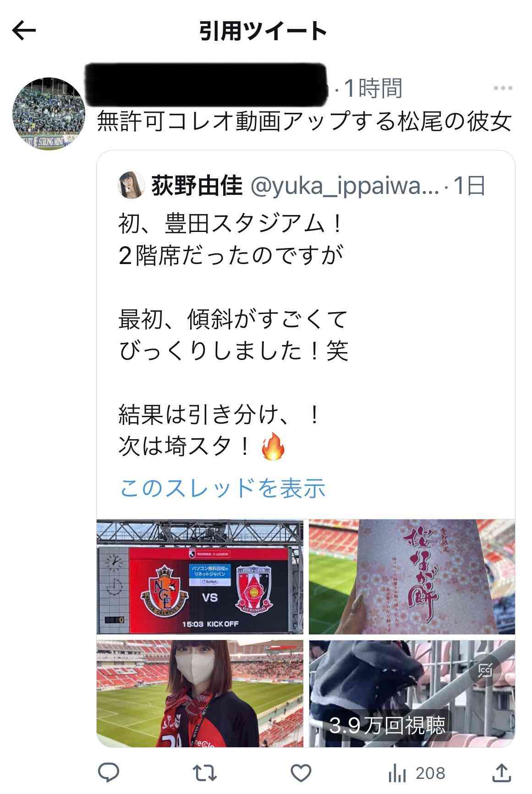This screenshot has width=532, height=794.
Task: Open the 荻野由佳 display name
Action: click(x=197, y=186)
